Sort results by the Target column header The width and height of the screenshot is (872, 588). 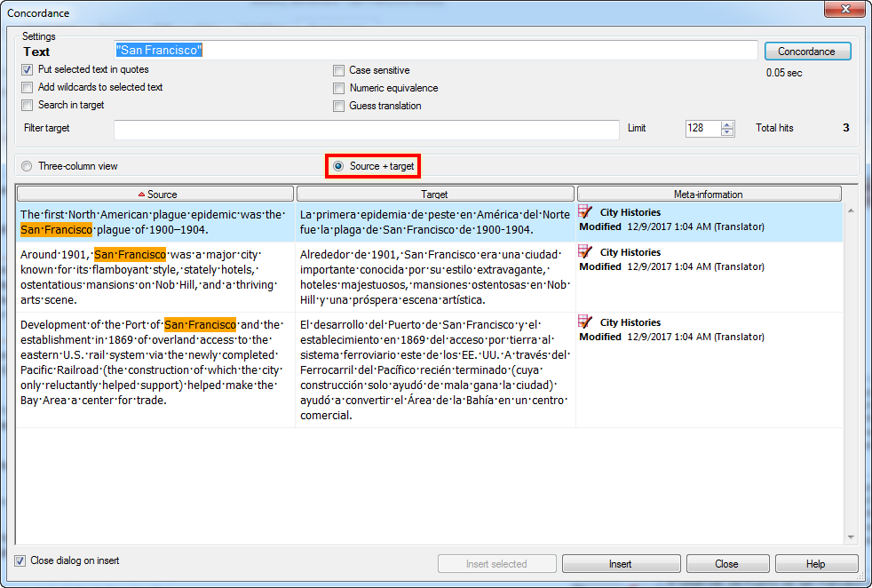[x=434, y=194]
